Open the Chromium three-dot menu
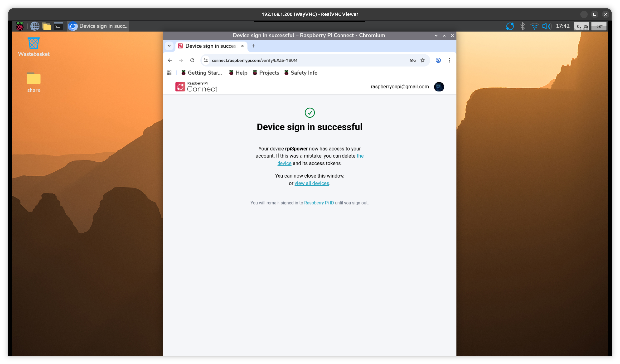Screen dimensions: 620x364 [x=449, y=60]
